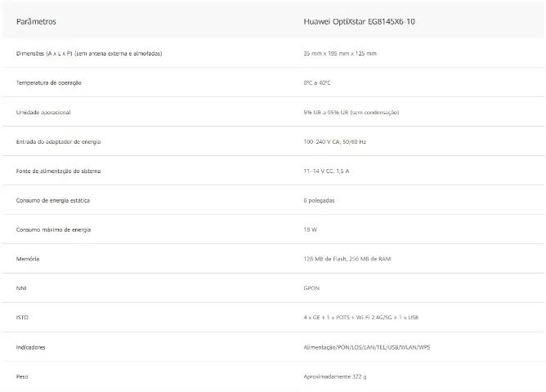The width and height of the screenshot is (546, 392).
Task: Click '128 MB de Flash, 256 MB de RAM'
Action: [347, 259]
